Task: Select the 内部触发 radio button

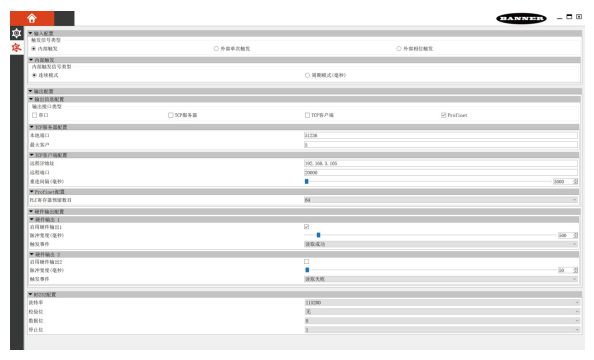Action: [34, 49]
